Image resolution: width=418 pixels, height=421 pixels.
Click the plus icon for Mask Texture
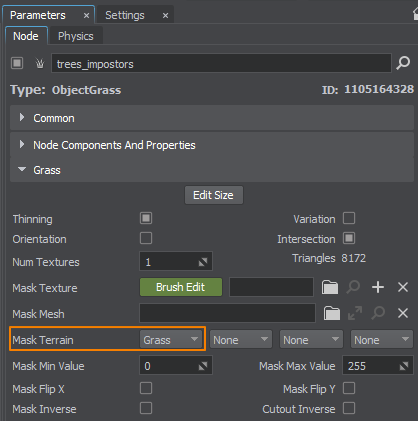tap(378, 287)
